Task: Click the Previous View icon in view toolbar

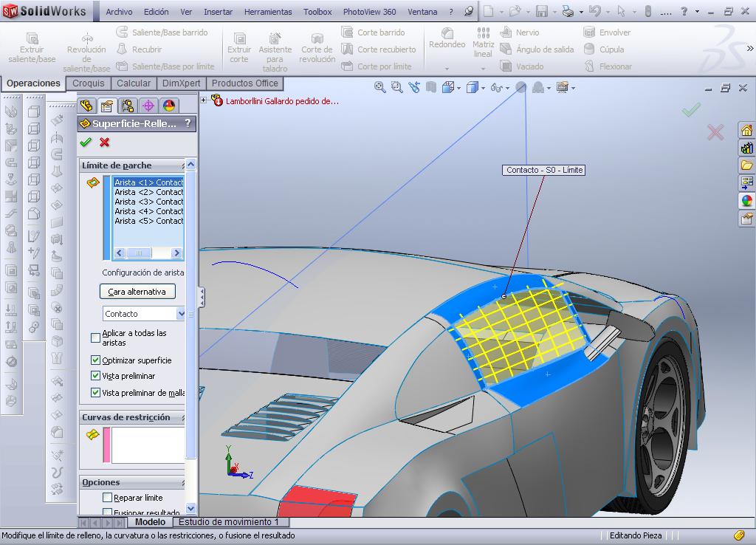Action: [x=414, y=87]
